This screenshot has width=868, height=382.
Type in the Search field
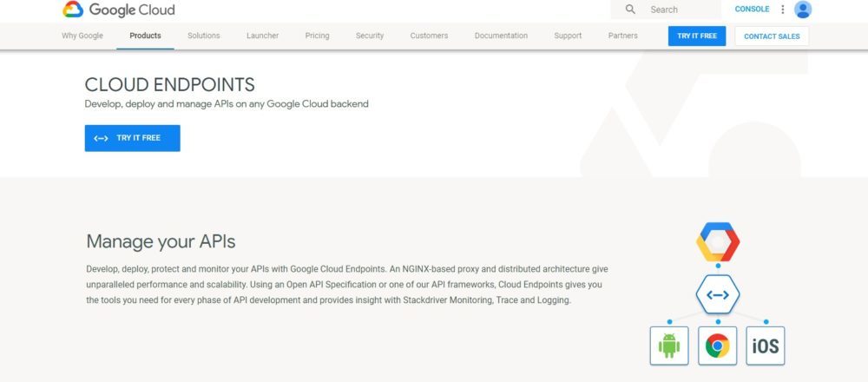tap(681, 10)
